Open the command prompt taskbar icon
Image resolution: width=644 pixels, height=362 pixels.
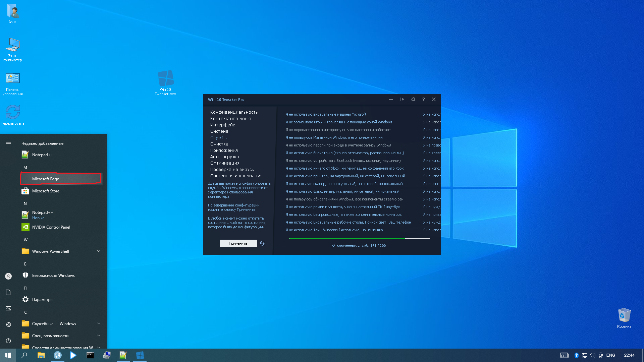(x=90, y=355)
